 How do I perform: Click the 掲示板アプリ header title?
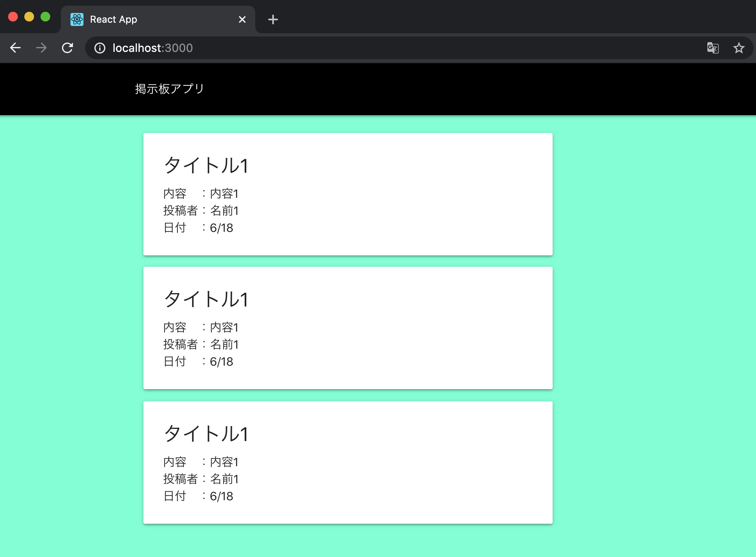(x=169, y=89)
